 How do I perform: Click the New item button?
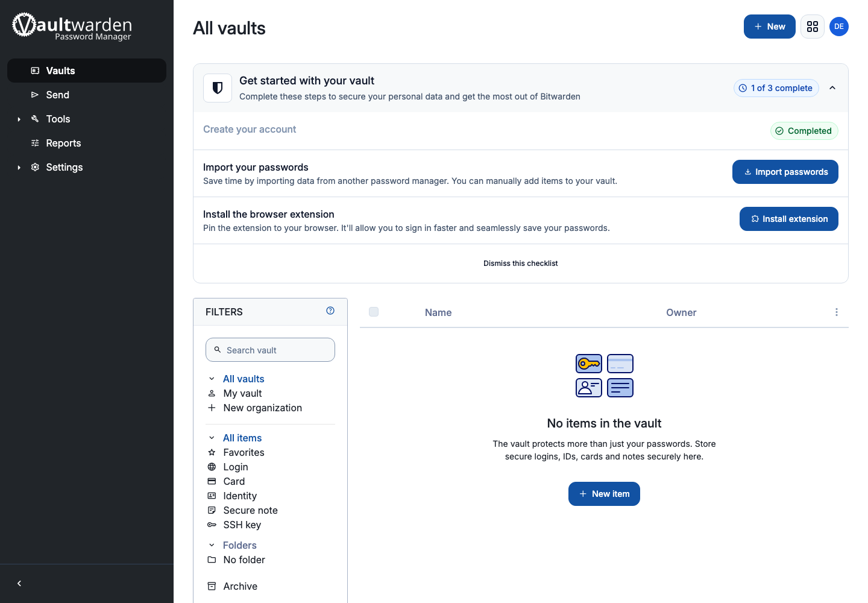(604, 494)
